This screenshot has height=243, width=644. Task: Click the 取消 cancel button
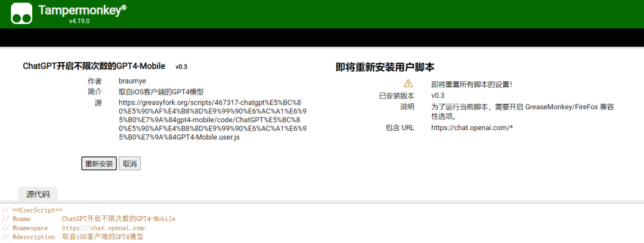coord(130,163)
